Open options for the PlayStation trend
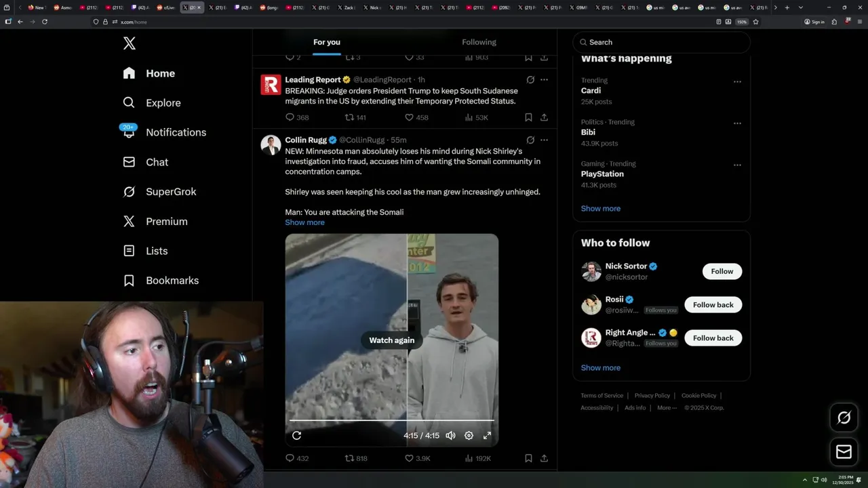Screen dimensions: 868x488 tap(737, 165)
